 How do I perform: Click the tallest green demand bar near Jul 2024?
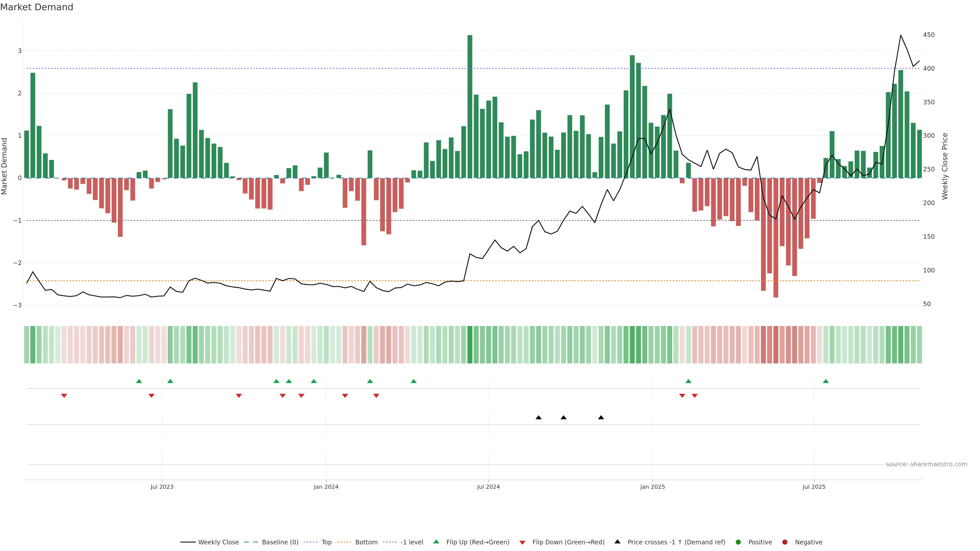470,106
